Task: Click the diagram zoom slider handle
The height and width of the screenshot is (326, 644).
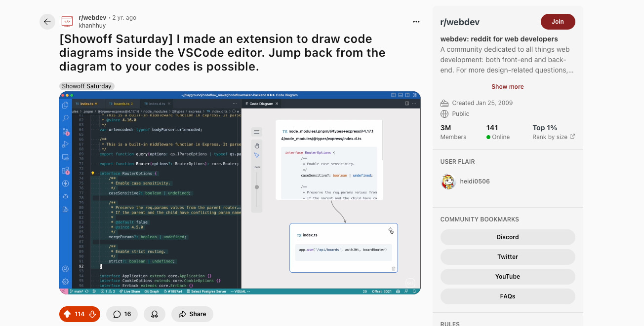Action: tap(256, 187)
